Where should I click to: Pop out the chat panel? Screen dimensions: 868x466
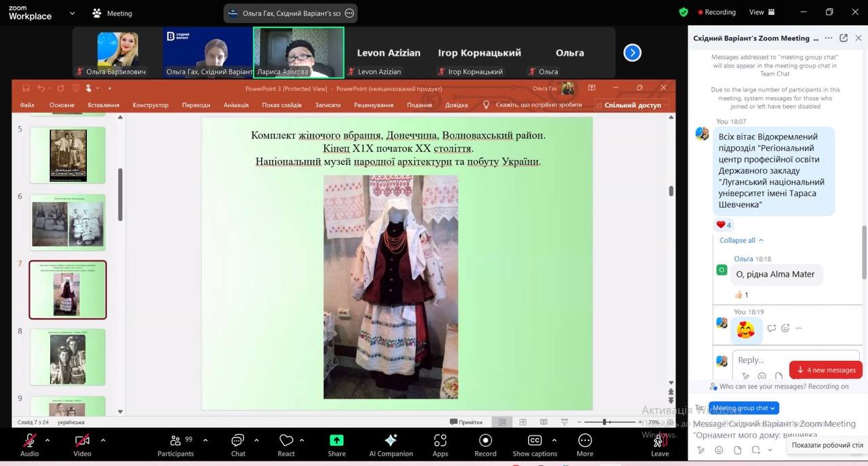click(x=843, y=38)
